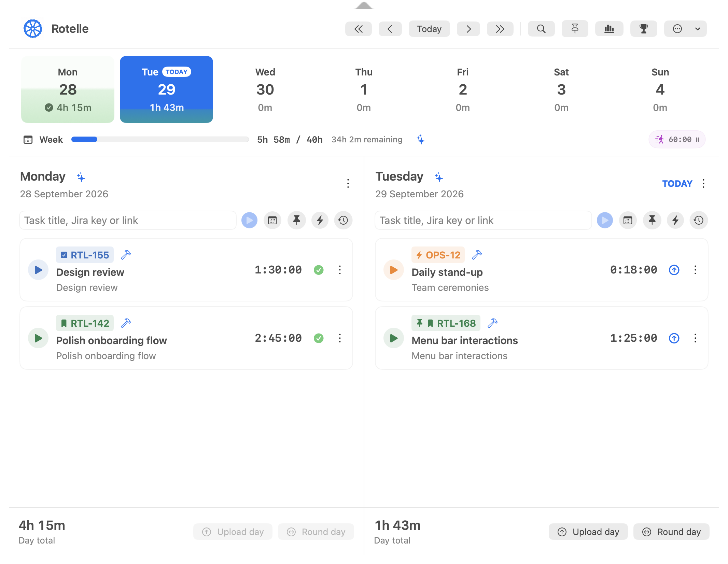Open the Monday day options menu
The height and width of the screenshot is (564, 728).
pyautogui.click(x=348, y=184)
